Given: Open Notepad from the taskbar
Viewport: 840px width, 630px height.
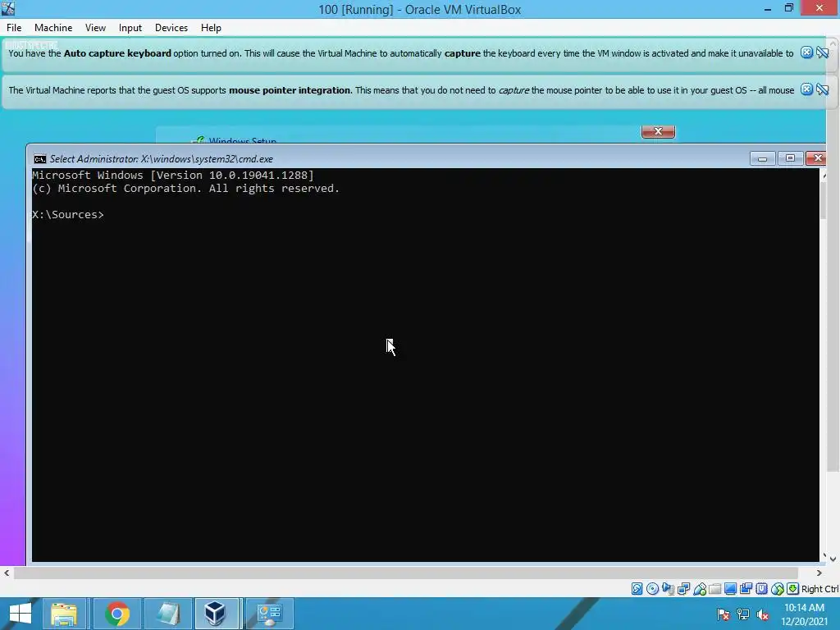Looking at the screenshot, I should pyautogui.click(x=167, y=614).
